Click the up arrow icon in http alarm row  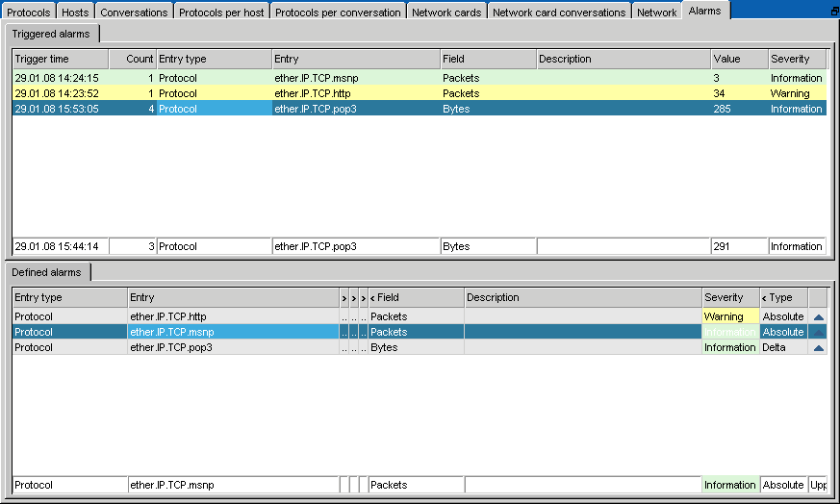[818, 316]
